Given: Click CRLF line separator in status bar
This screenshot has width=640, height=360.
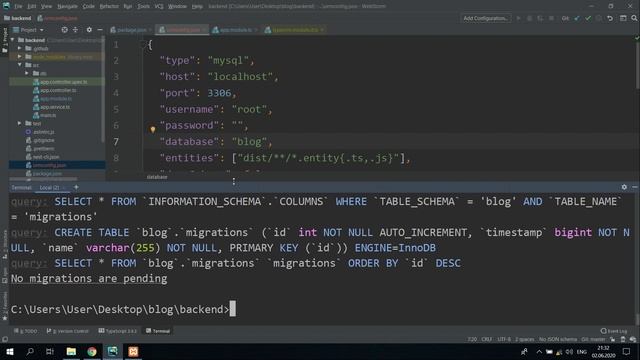Looking at the screenshot, I should (486, 339).
